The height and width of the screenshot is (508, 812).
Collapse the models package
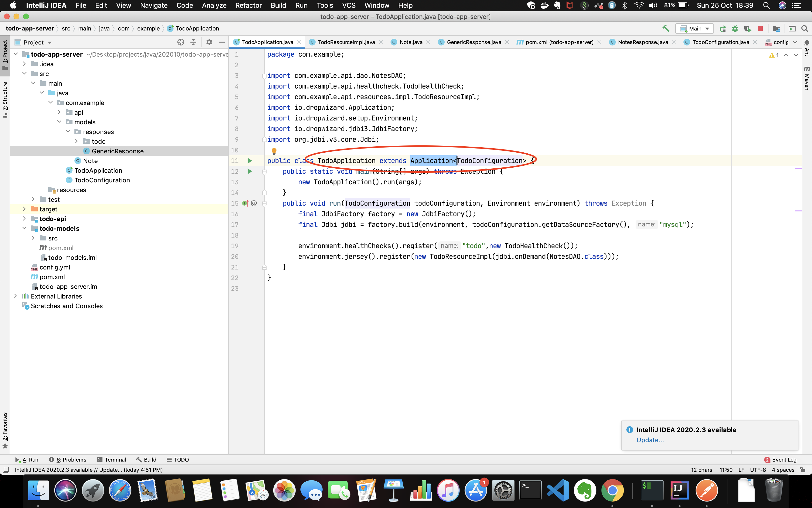pos(59,122)
